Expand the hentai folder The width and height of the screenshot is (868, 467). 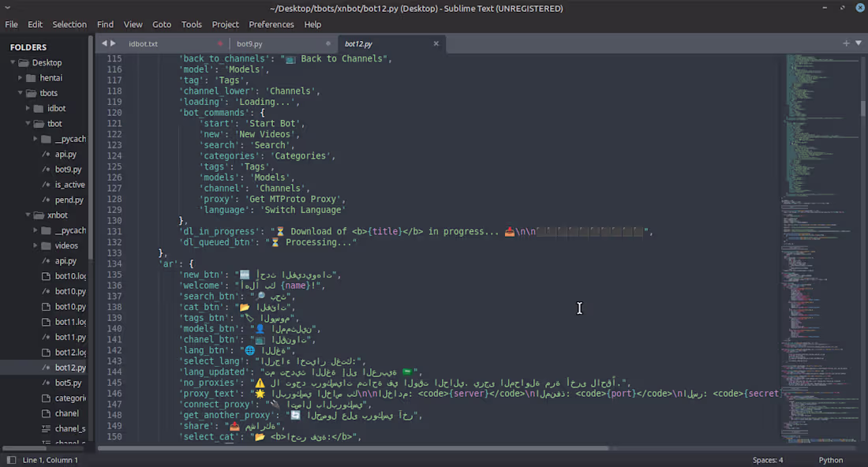click(20, 78)
